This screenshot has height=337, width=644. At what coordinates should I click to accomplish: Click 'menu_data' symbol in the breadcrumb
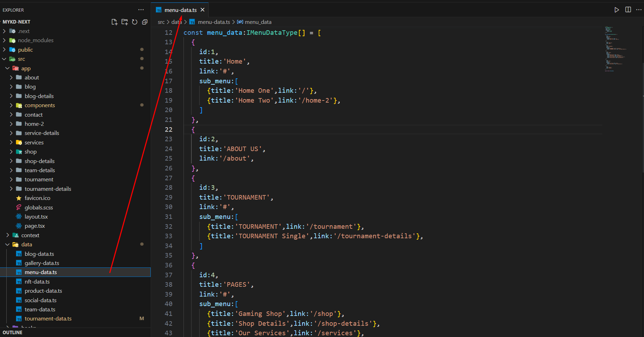pos(258,22)
